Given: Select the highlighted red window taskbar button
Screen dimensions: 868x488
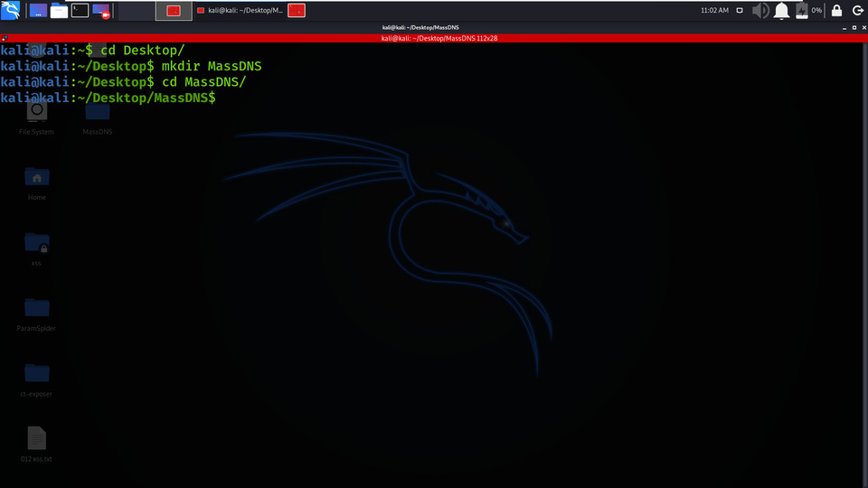Looking at the screenshot, I should click(x=174, y=11).
